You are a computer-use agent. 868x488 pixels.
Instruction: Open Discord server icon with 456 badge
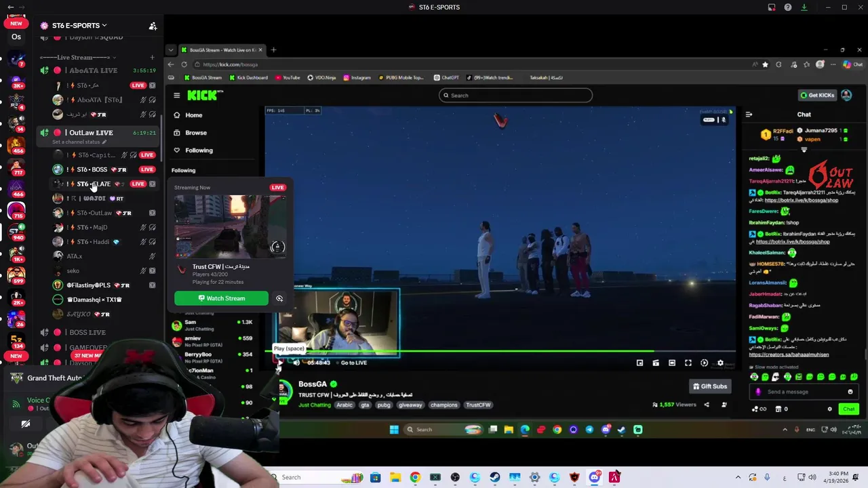[16, 144]
